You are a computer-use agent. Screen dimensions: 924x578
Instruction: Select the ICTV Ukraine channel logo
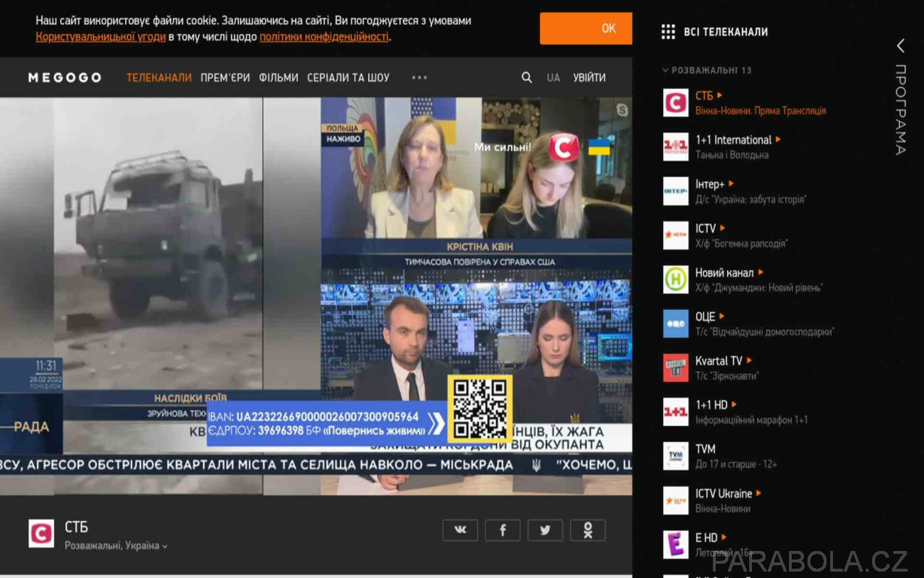(x=676, y=501)
